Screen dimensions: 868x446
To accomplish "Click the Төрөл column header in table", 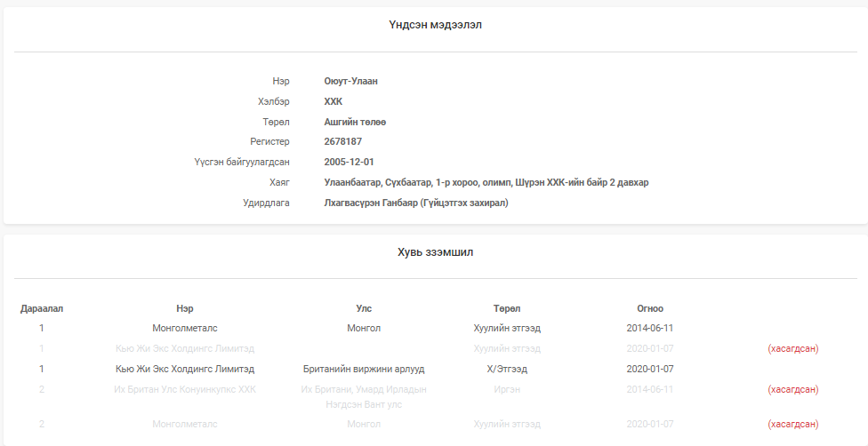I will [507, 308].
